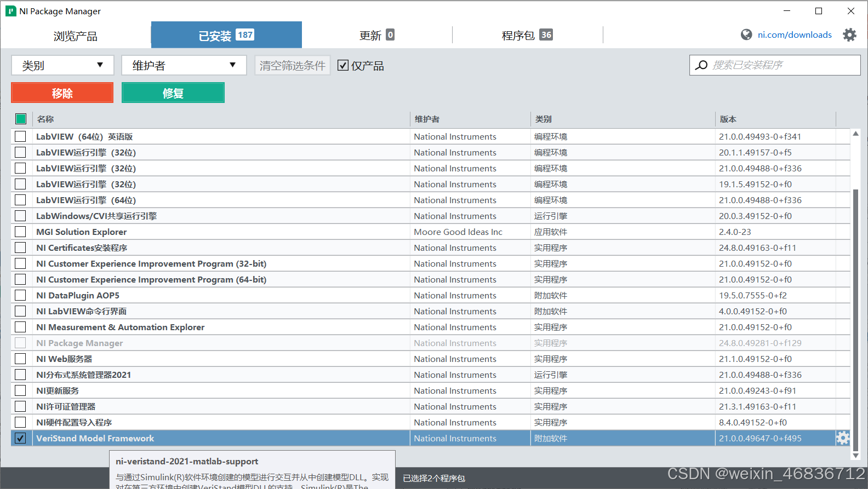Select the 已安装 tab
Image resolution: width=868 pixels, height=489 pixels.
click(x=226, y=35)
